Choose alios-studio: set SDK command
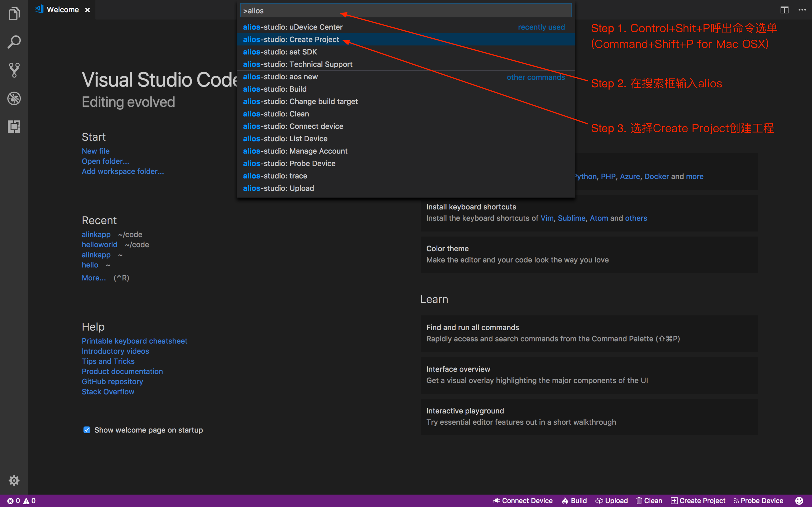This screenshot has width=812, height=507. tap(280, 52)
